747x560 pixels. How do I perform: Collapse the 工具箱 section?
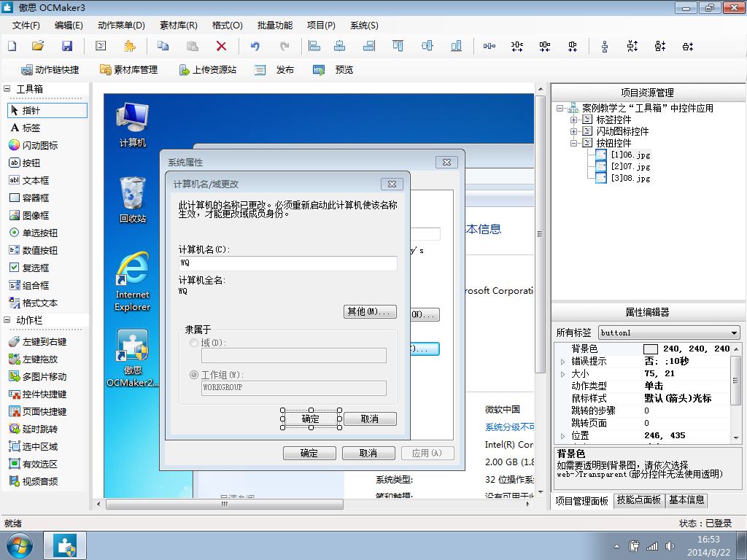click(x=7, y=88)
